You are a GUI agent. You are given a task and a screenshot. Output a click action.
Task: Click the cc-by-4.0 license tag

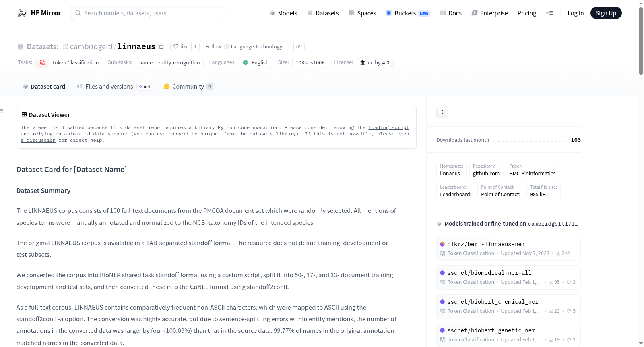click(375, 62)
